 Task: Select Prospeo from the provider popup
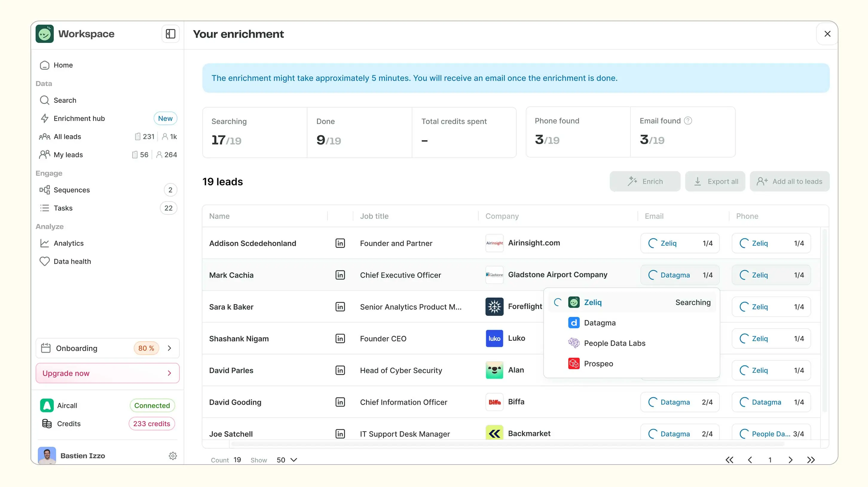click(x=598, y=364)
